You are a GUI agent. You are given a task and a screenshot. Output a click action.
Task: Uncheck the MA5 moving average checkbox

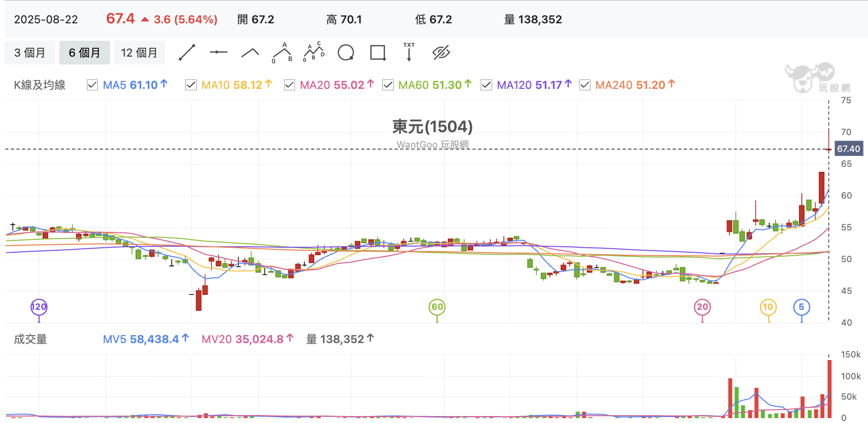click(x=92, y=85)
